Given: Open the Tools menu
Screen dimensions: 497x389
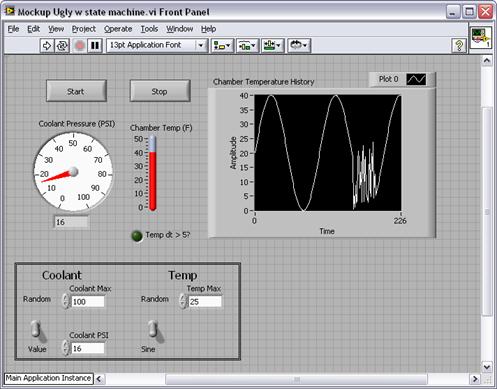Looking at the screenshot, I should [149, 29].
